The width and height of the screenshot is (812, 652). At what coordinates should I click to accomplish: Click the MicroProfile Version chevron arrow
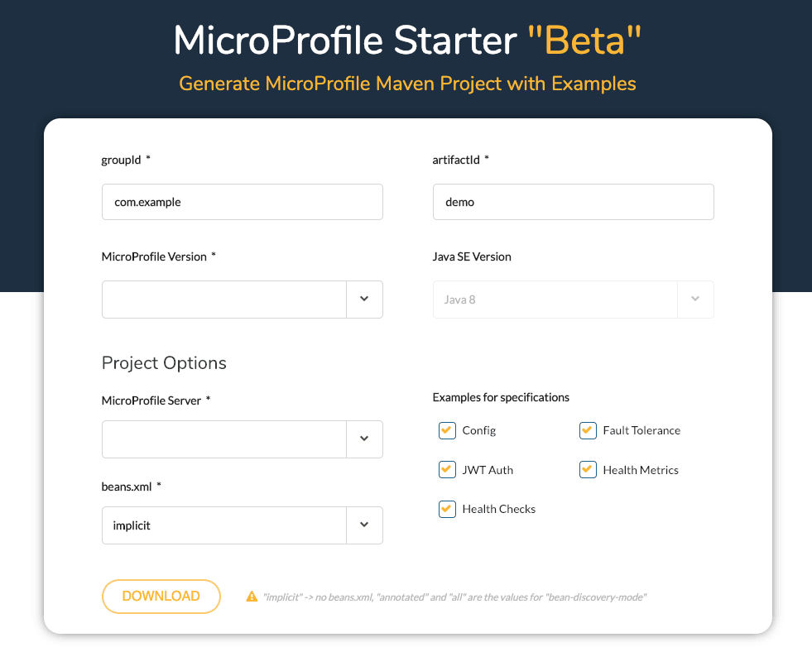(364, 299)
